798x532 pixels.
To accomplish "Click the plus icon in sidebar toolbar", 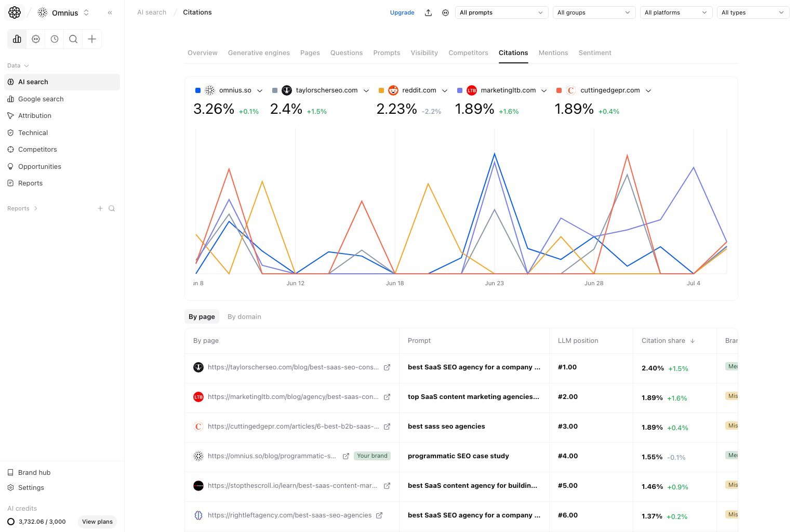I will [92, 39].
